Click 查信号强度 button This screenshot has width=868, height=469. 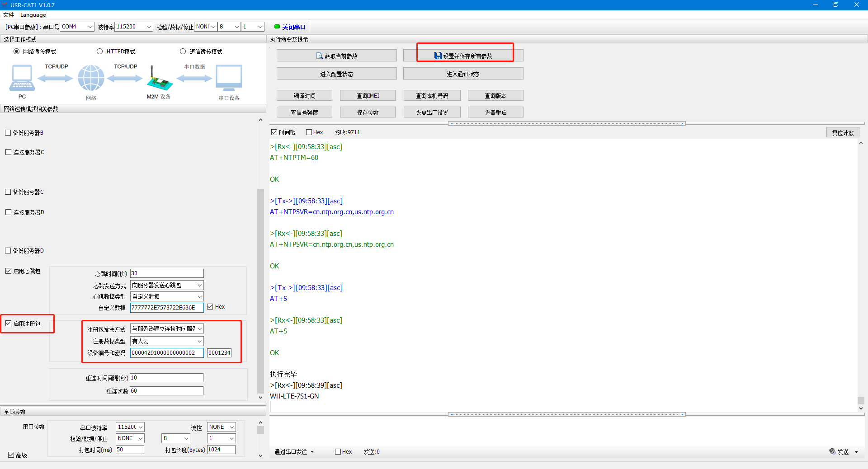tap(304, 112)
